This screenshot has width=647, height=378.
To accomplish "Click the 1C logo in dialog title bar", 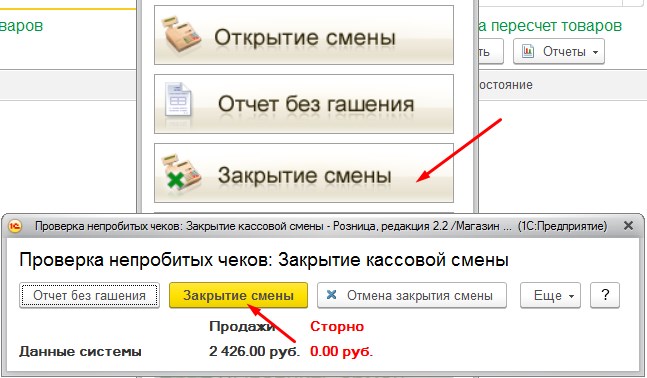I will click(x=15, y=226).
